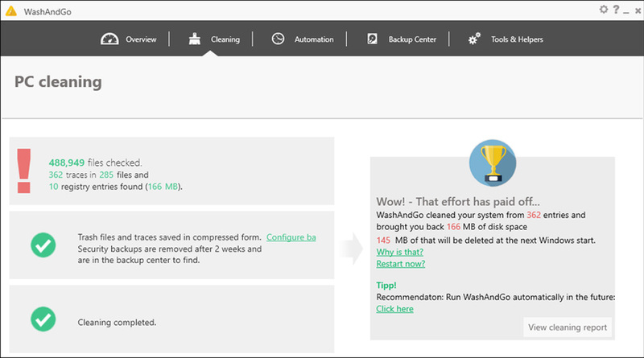The image size is (644, 358).
Task: Open help with the question mark icon
Action: click(x=616, y=10)
